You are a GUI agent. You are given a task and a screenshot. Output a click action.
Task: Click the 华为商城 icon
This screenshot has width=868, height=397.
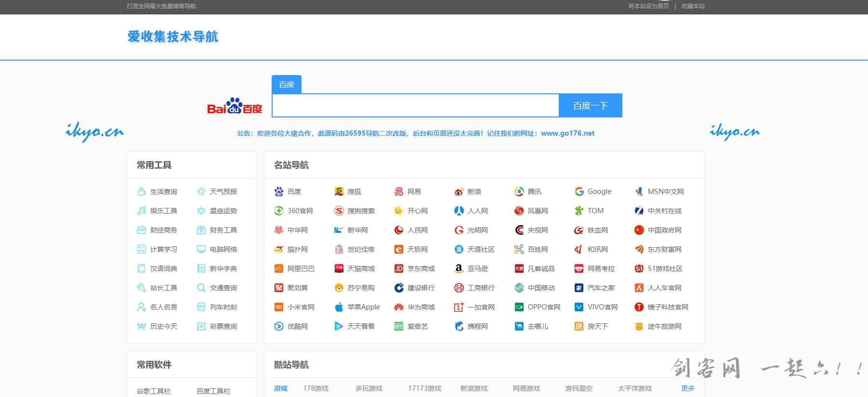pos(399,307)
